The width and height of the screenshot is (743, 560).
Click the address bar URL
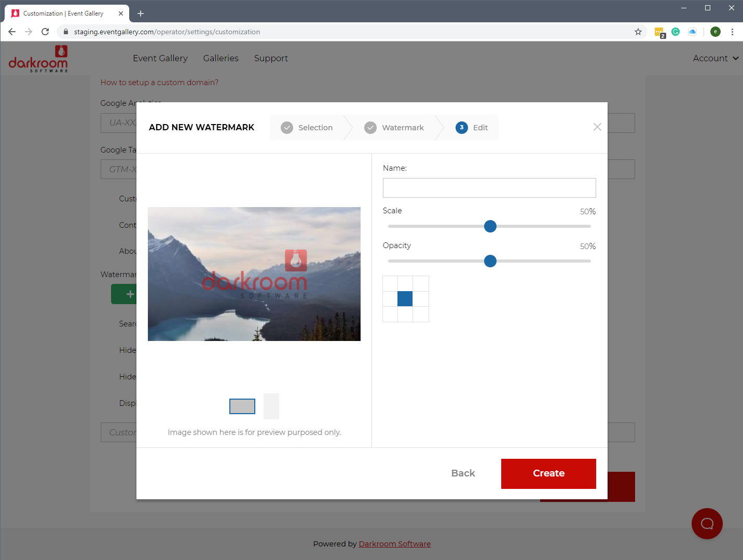pos(167,32)
